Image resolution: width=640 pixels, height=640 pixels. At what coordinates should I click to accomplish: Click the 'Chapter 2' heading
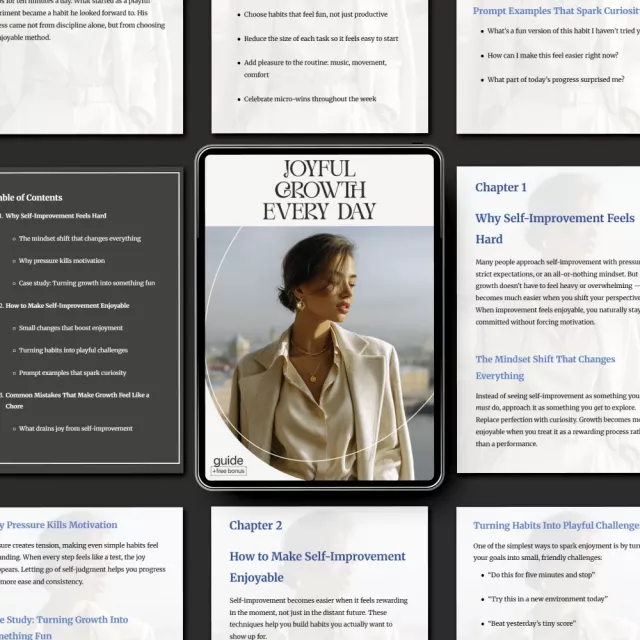click(x=256, y=525)
